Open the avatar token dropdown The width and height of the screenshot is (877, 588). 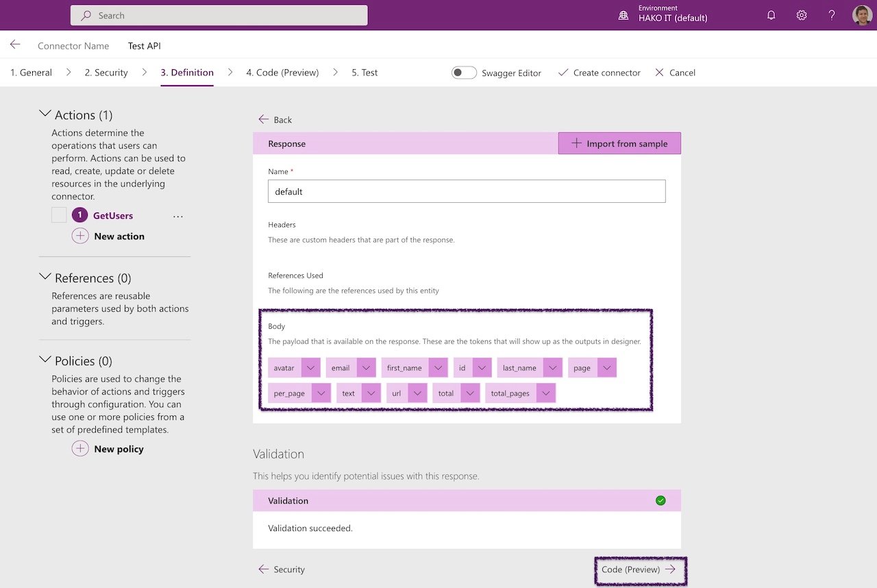point(310,368)
